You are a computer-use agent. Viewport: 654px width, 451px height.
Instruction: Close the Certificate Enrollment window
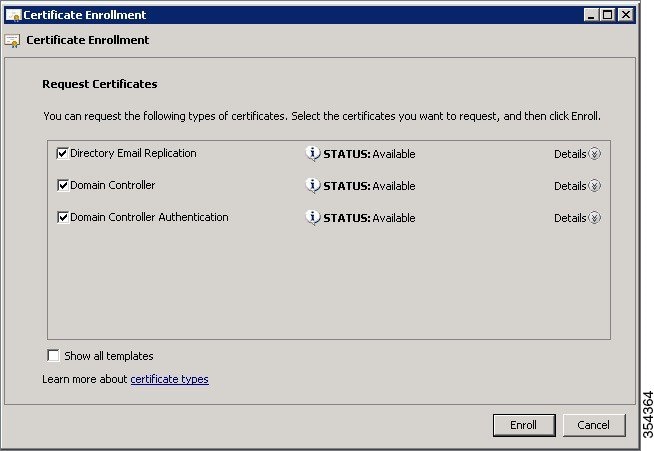point(626,15)
